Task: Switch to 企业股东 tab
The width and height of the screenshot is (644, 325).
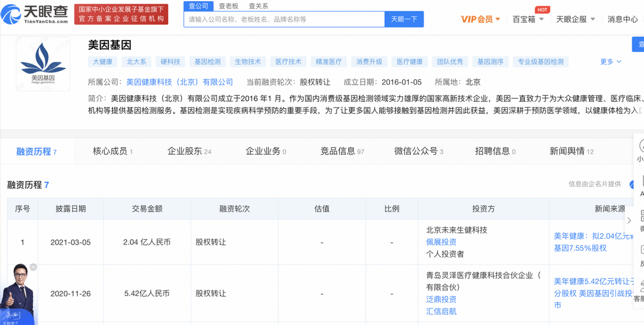Action: point(189,151)
